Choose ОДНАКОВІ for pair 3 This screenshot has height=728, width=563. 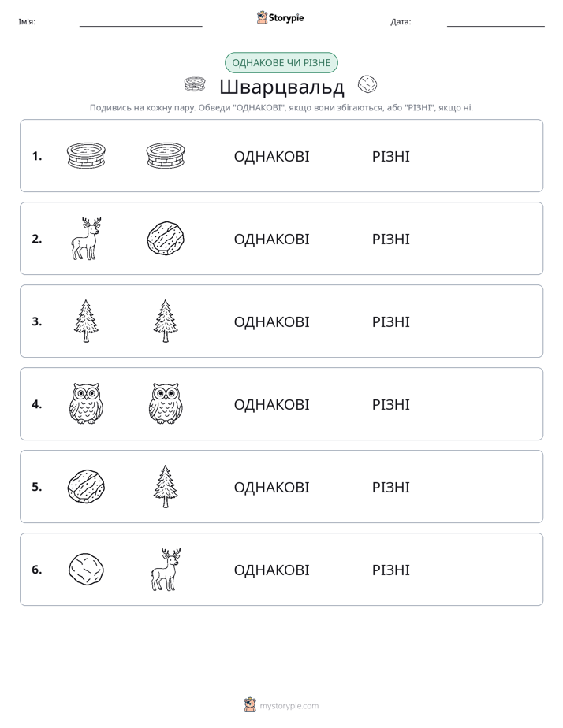pyautogui.click(x=271, y=321)
